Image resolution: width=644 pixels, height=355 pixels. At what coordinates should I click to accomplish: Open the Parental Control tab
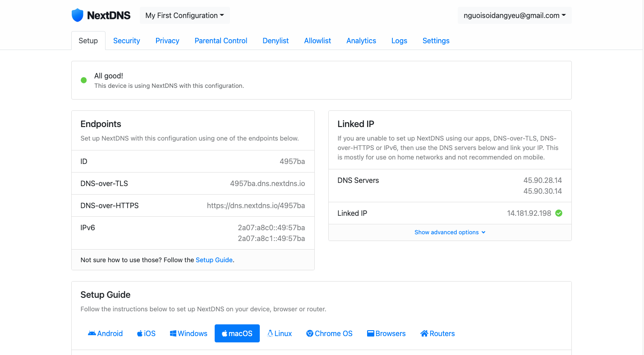(221, 41)
